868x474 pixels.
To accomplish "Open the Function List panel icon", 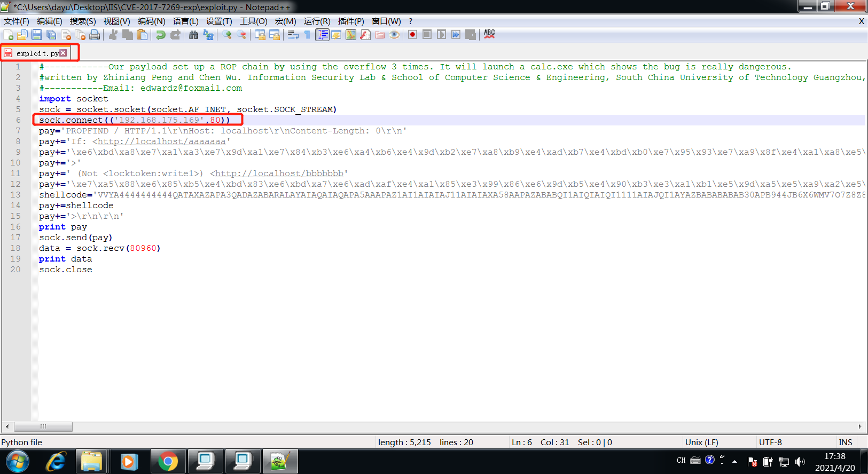I will click(365, 35).
